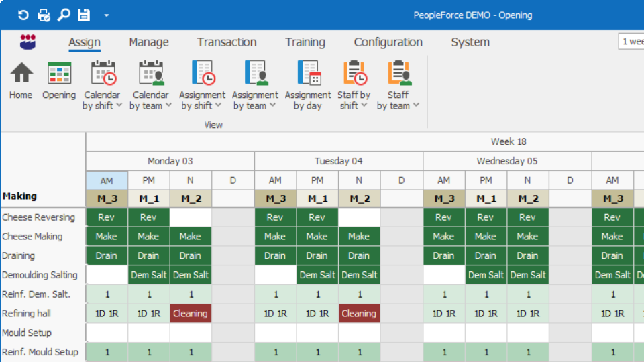This screenshot has width=644, height=362.
Task: Select the Training ribbon tab
Action: [x=305, y=42]
